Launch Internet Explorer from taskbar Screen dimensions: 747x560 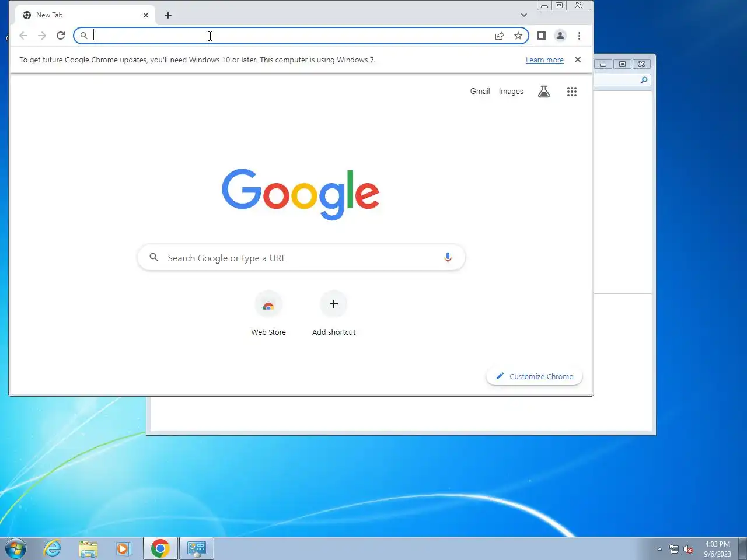coord(53,548)
